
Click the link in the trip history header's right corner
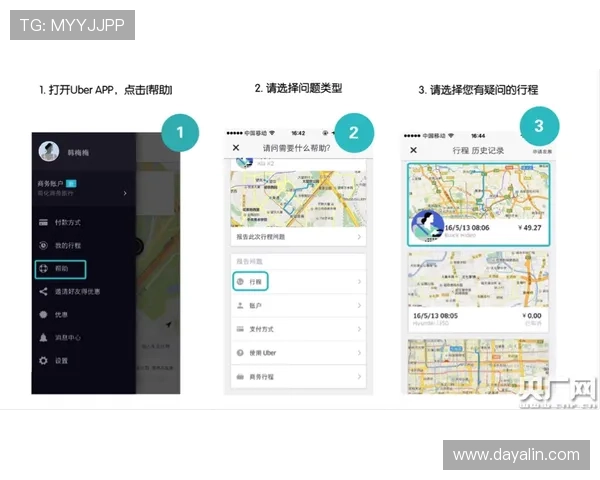tap(542, 151)
